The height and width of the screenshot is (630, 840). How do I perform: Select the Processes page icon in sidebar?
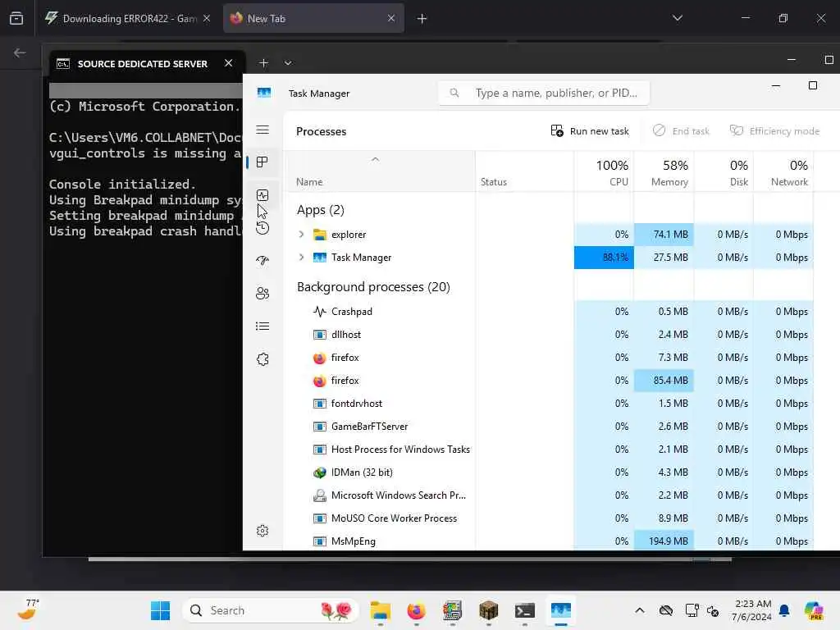click(x=262, y=162)
